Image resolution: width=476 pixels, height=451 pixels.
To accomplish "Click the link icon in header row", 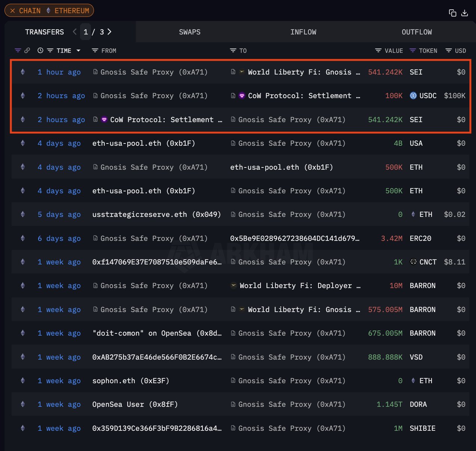I will [x=27, y=51].
